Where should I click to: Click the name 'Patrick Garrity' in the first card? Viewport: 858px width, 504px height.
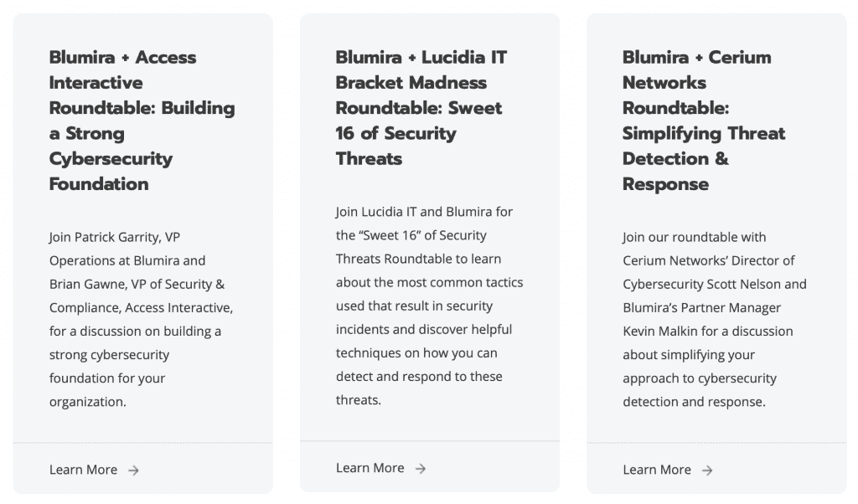pyautogui.click(x=117, y=237)
